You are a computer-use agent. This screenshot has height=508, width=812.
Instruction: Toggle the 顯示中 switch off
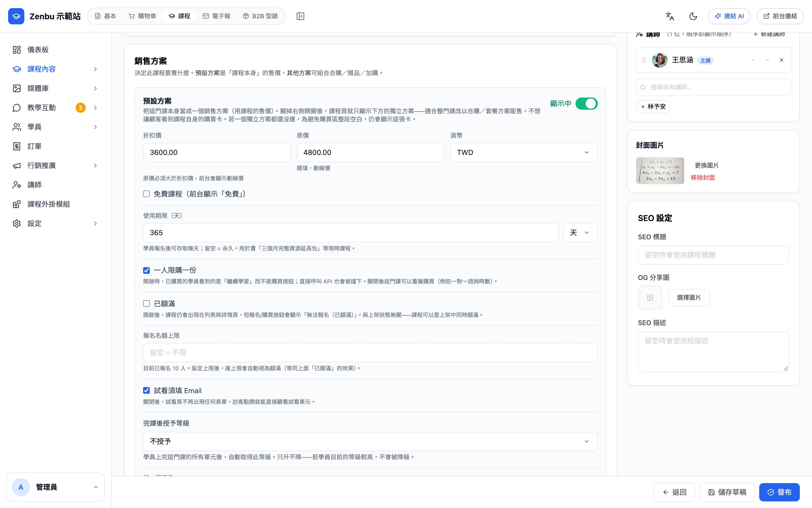(586, 104)
